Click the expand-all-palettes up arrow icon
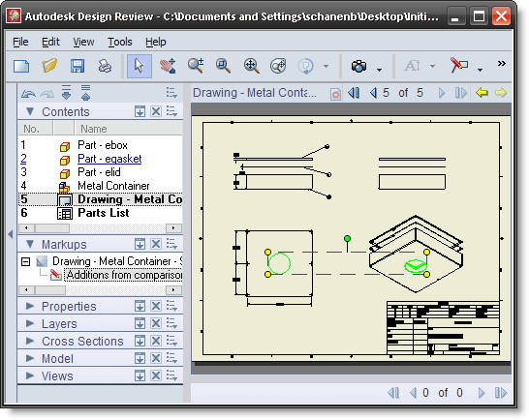 click(x=85, y=92)
